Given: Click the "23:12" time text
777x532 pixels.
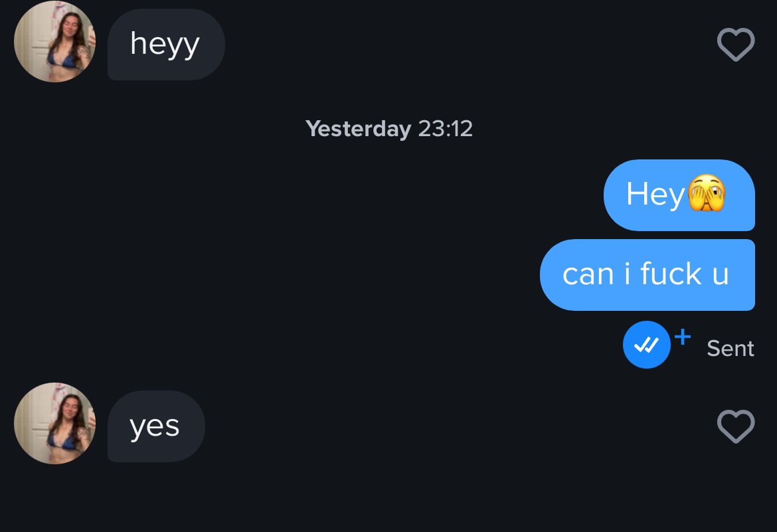Looking at the screenshot, I should tap(446, 129).
